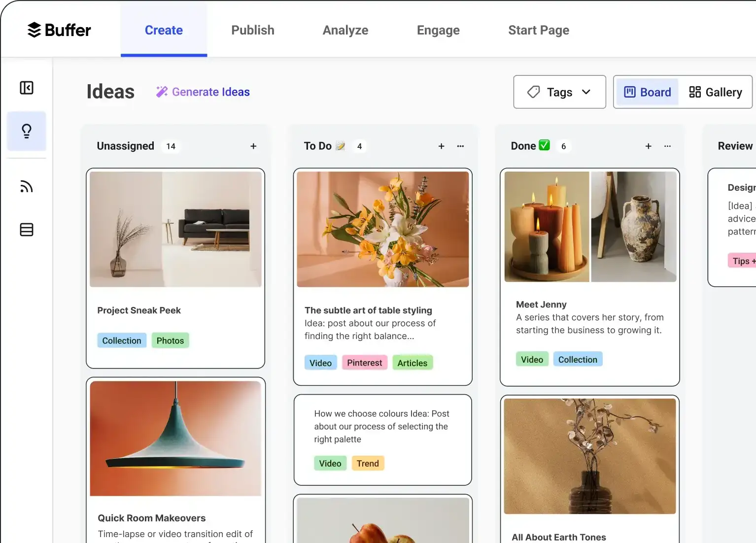The width and height of the screenshot is (756, 543).
Task: Collapse the sidebar panel icon
Action: (27, 88)
